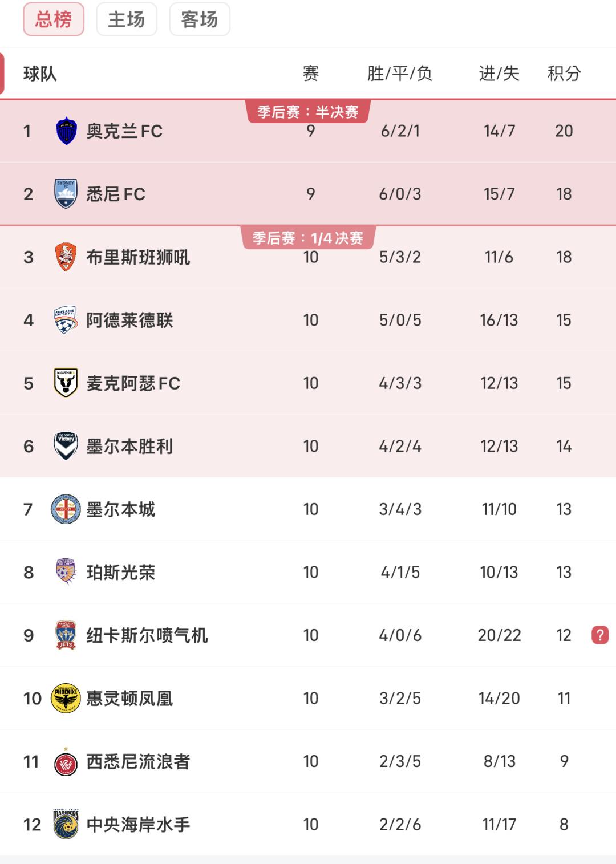Click the 胜/平/负 column header
This screenshot has height=864, width=616.
[x=400, y=74]
